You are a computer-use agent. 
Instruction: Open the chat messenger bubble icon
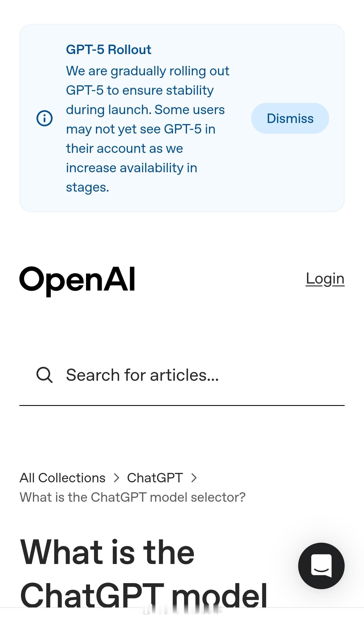pyautogui.click(x=321, y=566)
